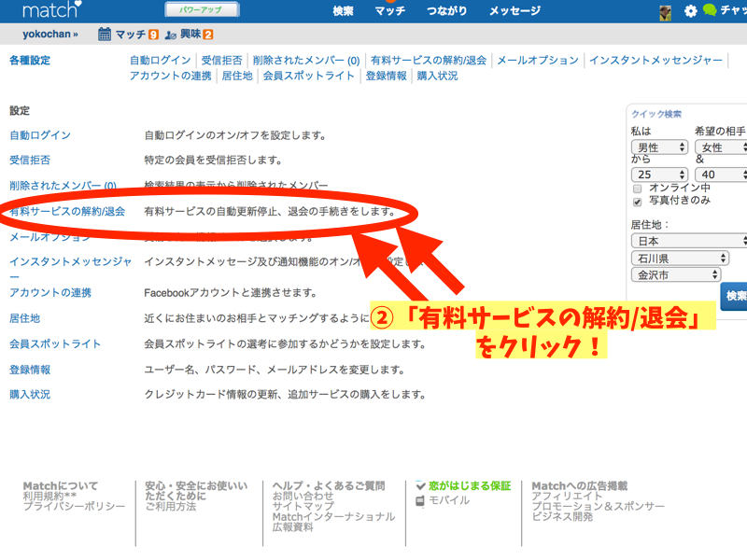Image resolution: width=747 pixels, height=560 pixels.
Task: Open the 日本 country dropdown
Action: [x=689, y=241]
